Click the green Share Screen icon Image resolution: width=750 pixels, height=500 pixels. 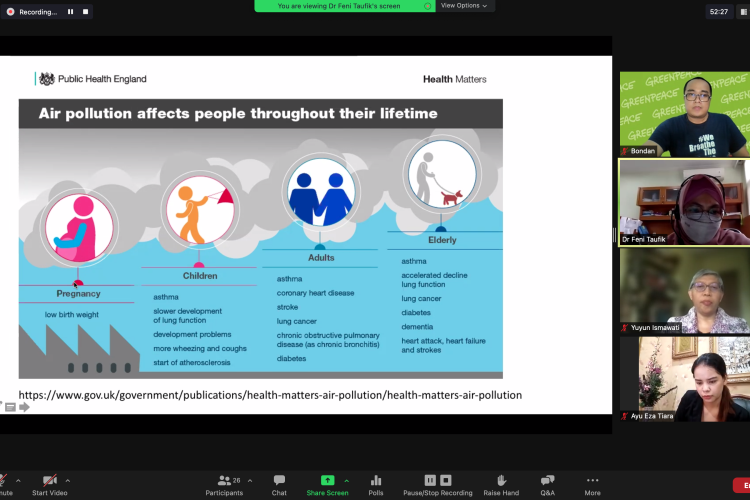click(x=327, y=481)
